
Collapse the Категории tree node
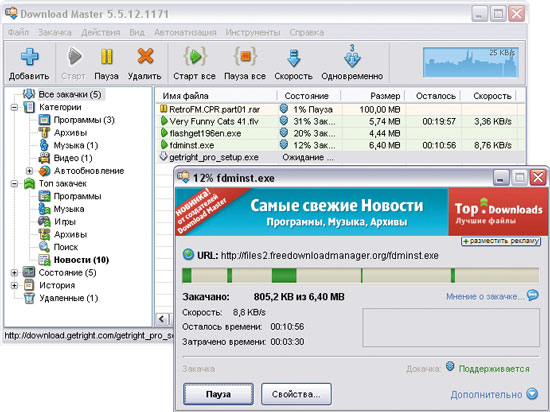point(14,107)
